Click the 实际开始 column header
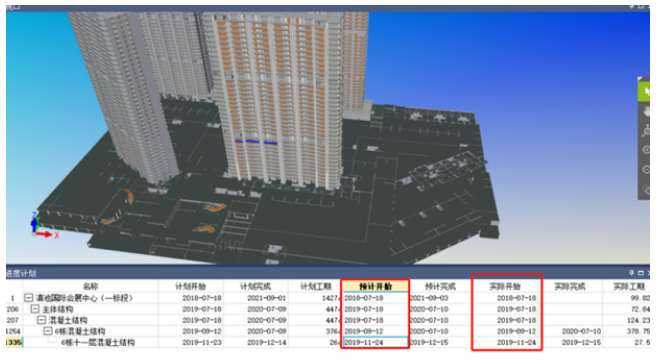 tap(505, 286)
